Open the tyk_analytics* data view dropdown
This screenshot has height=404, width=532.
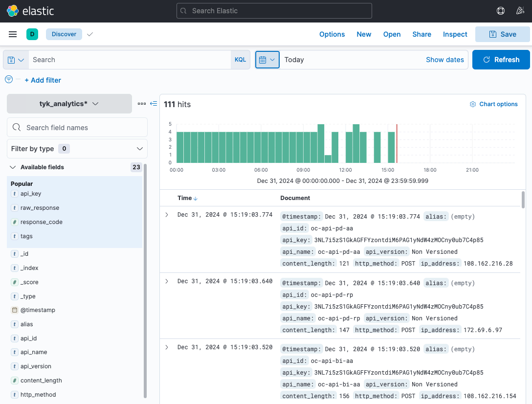pyautogui.click(x=69, y=104)
